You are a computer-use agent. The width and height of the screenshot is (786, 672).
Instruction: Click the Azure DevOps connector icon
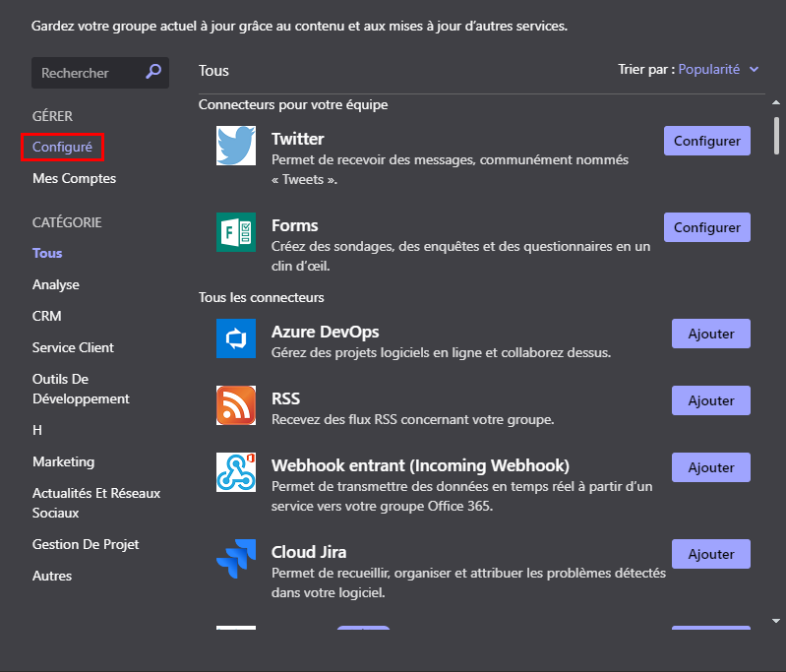coord(235,338)
